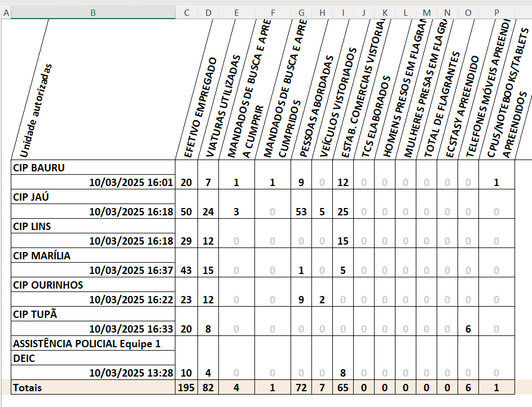The image size is (532, 407).
Task: Click the CIP OURINHOS cell
Action: pos(93,285)
